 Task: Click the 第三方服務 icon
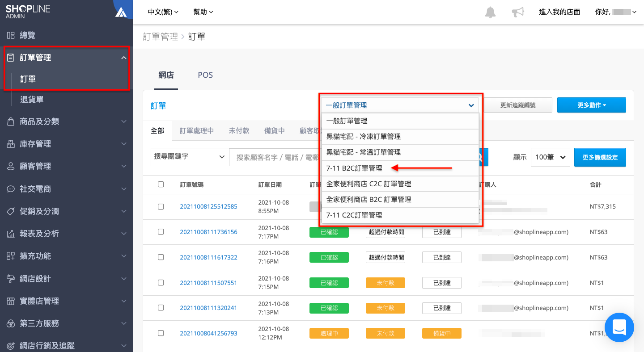[11, 323]
